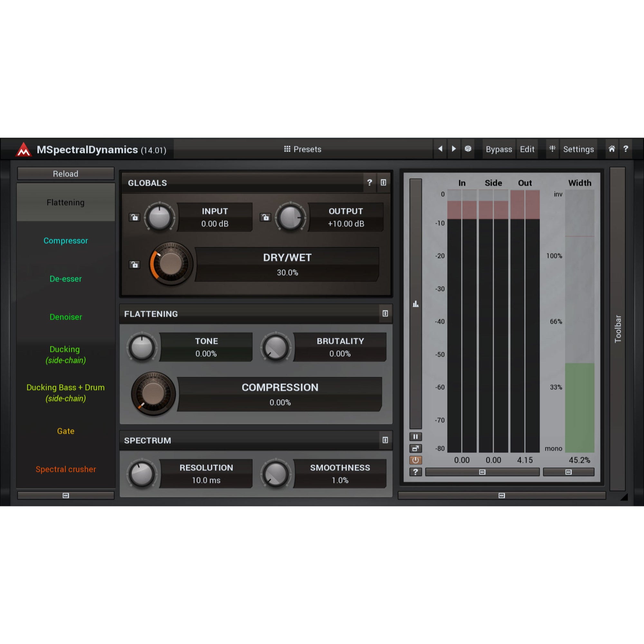The height and width of the screenshot is (644, 644).
Task: Pause the meters display
Action: pyautogui.click(x=415, y=437)
